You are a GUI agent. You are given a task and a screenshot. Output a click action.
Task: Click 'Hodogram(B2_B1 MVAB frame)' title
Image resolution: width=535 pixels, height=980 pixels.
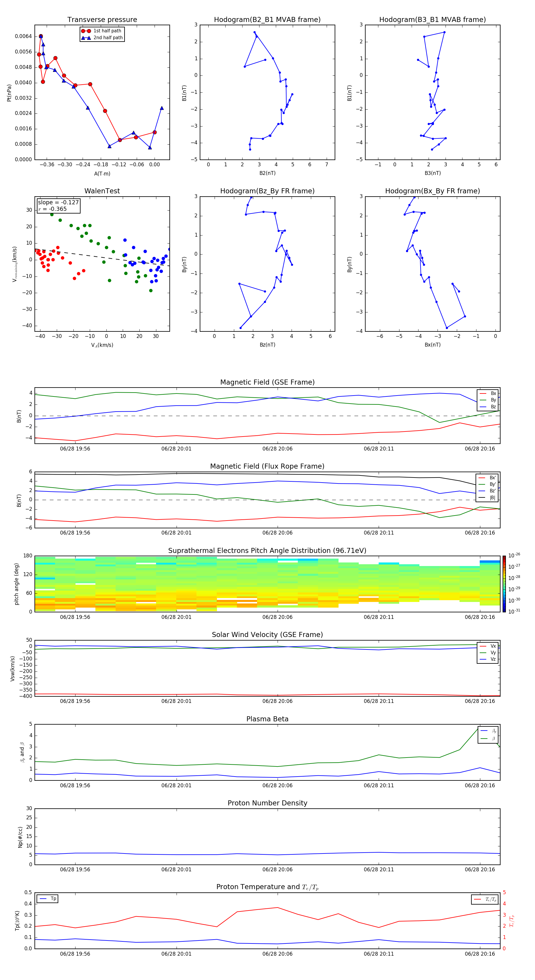tap(267, 20)
